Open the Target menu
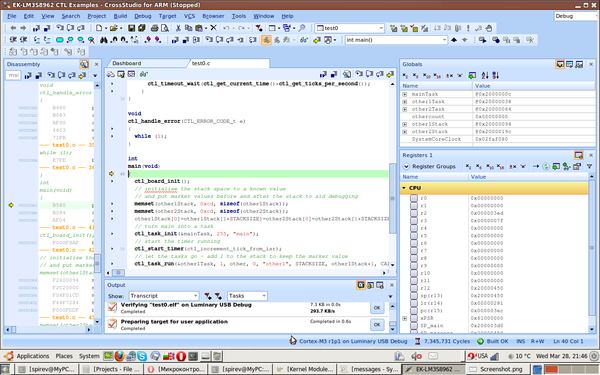 coord(168,16)
